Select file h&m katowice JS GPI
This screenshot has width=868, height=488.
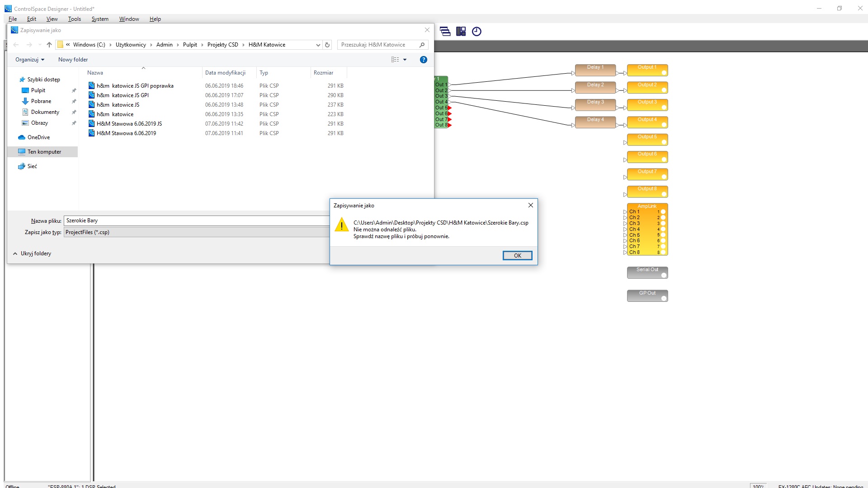click(x=123, y=95)
